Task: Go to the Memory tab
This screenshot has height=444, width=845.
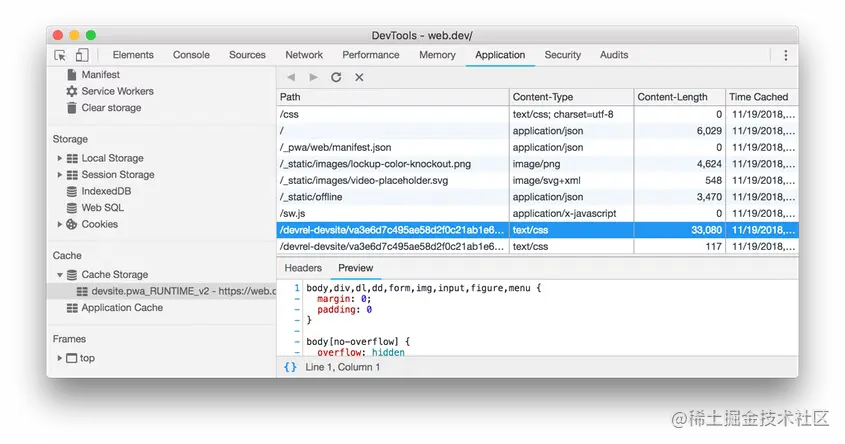Action: pyautogui.click(x=438, y=55)
